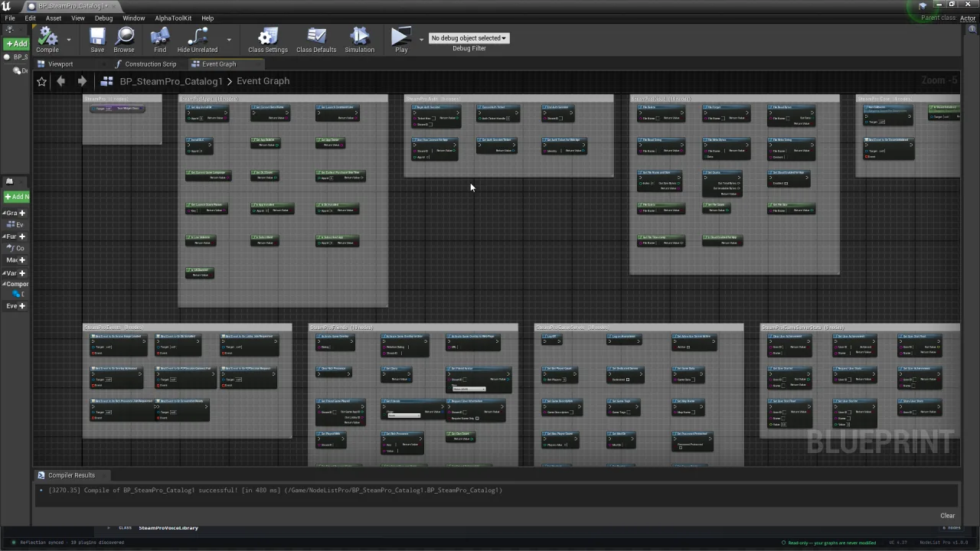This screenshot has height=551, width=980.
Task: Add a new Event Dispatcher with plus icon
Action: [x=22, y=306]
